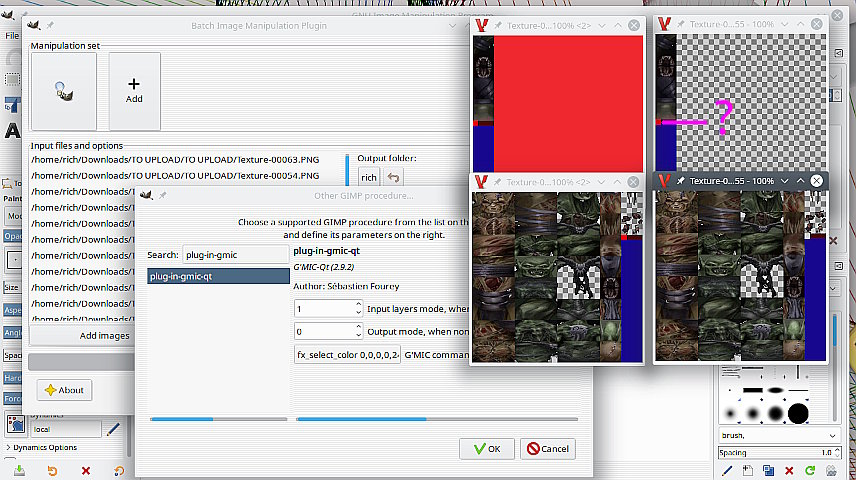Confirm with the OK button

click(487, 449)
